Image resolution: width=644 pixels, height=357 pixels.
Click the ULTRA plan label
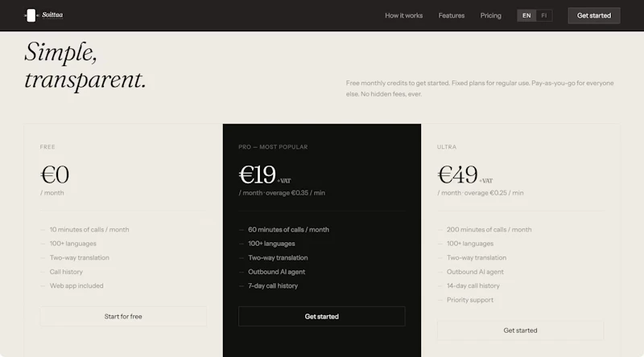click(x=447, y=147)
